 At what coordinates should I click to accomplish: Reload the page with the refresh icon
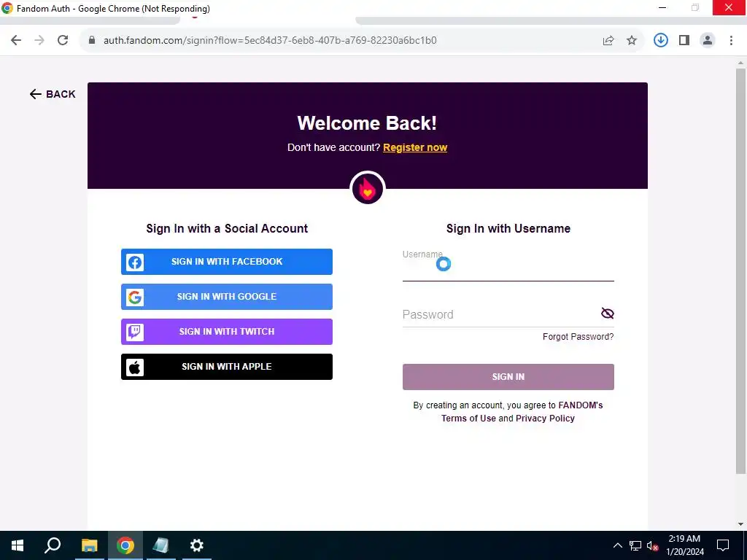click(63, 41)
